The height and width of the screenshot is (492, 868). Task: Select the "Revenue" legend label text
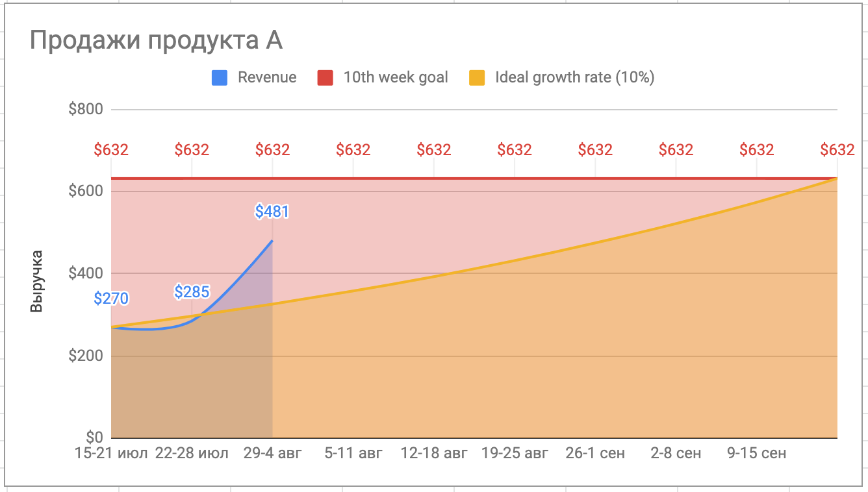click(266, 78)
